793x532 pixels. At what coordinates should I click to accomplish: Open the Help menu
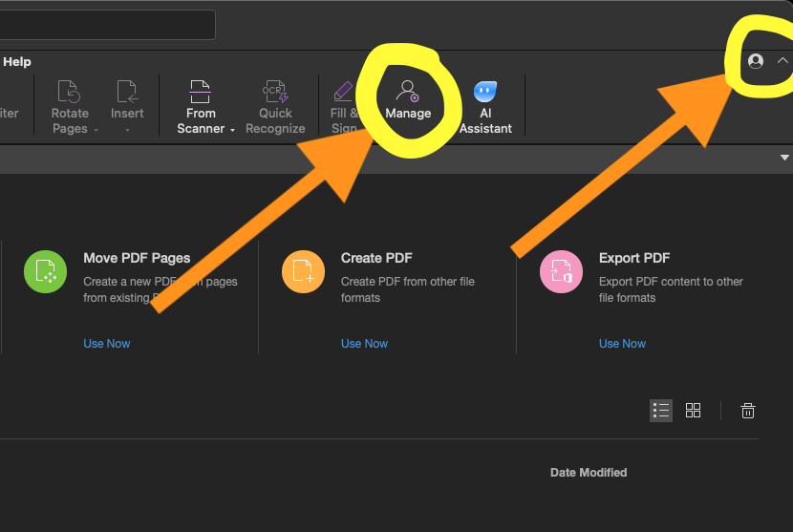tap(16, 61)
